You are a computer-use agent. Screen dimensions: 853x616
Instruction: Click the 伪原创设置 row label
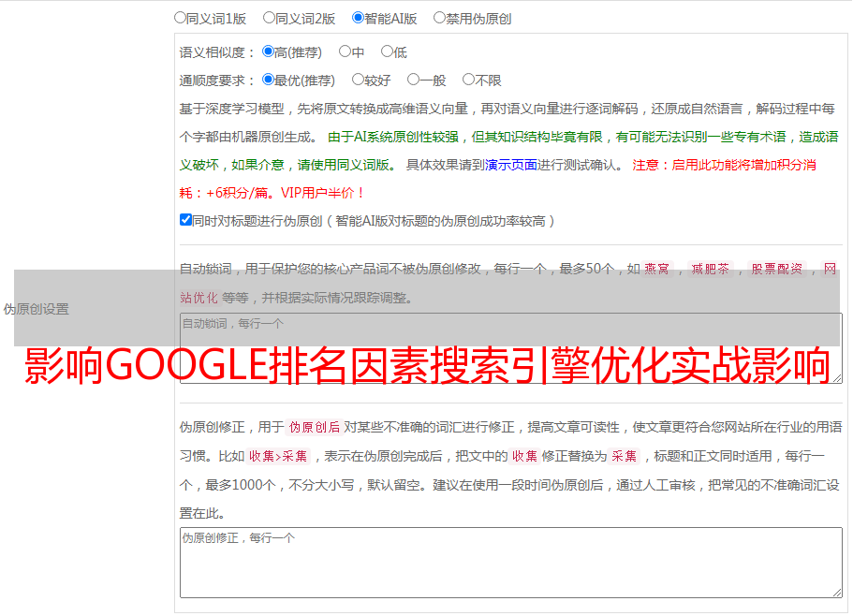pos(37,309)
